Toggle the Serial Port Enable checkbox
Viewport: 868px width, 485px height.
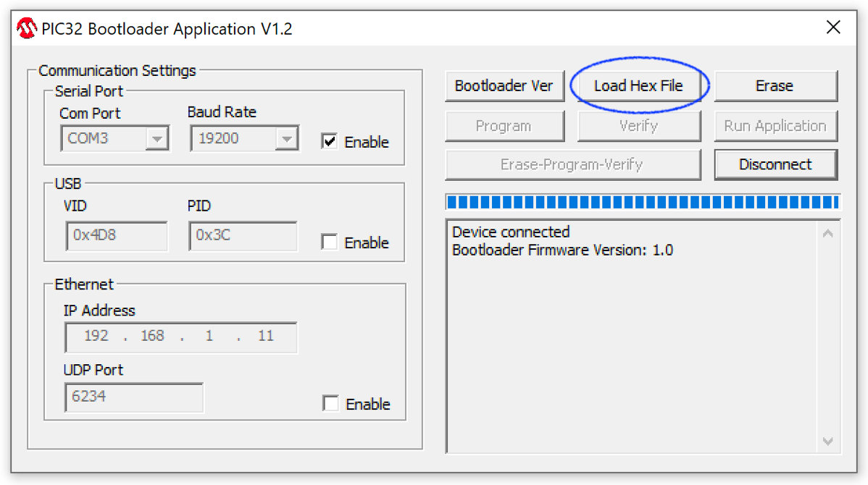coord(330,141)
